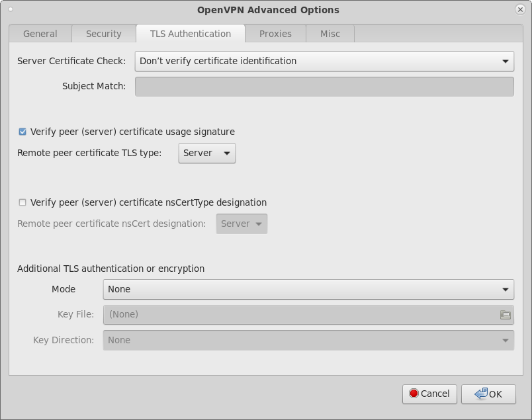Click the arrow icon of Mode combo box
532x420 pixels.
tap(505, 290)
